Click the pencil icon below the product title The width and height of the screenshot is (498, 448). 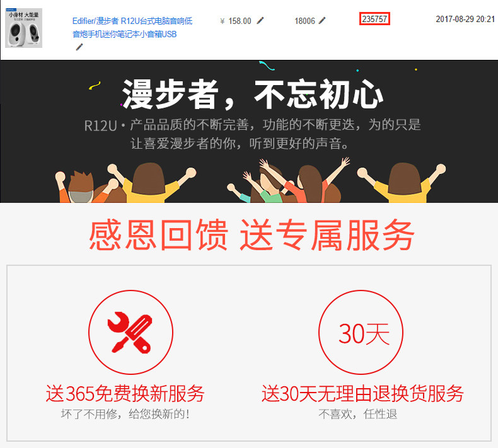pyautogui.click(x=79, y=47)
